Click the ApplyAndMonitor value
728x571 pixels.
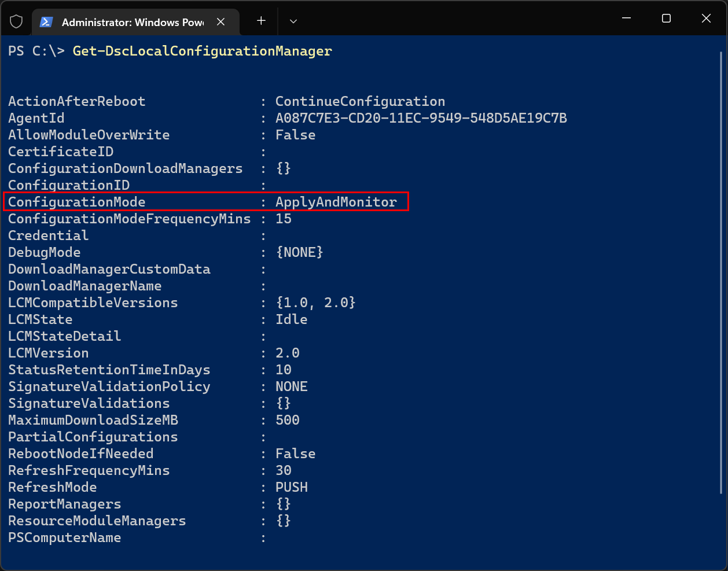pyautogui.click(x=336, y=202)
